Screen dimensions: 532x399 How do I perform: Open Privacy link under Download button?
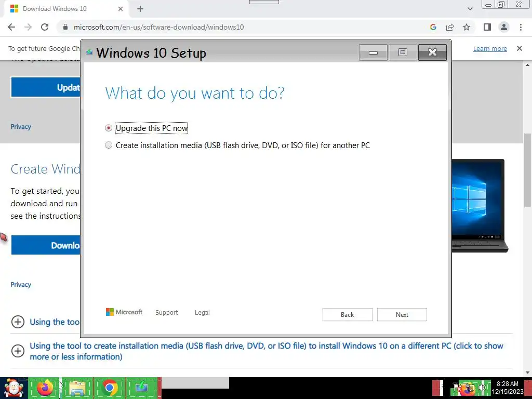21,284
